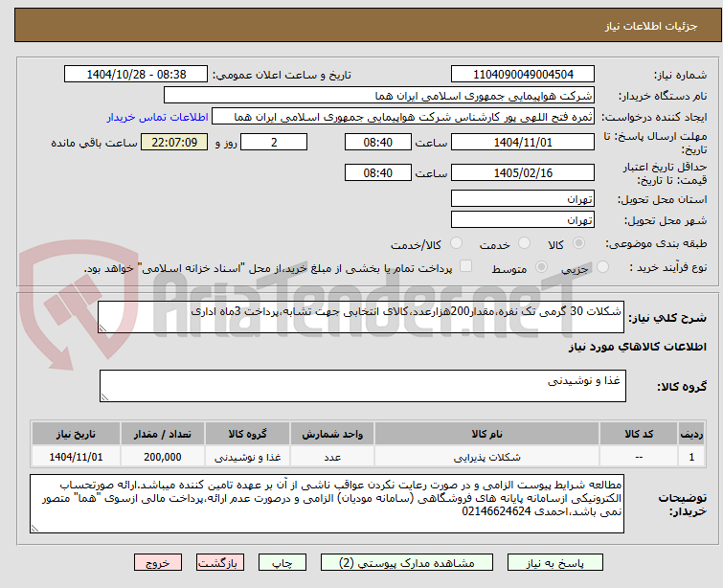723x588 pixels.
Task: Click the واحد شمارش column header
Action: pyautogui.click(x=332, y=434)
